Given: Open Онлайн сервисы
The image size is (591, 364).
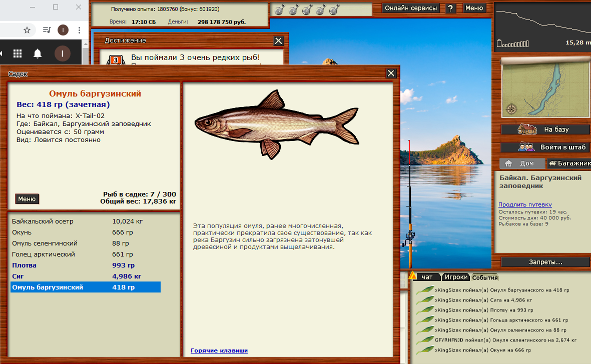Looking at the screenshot, I should (411, 8).
